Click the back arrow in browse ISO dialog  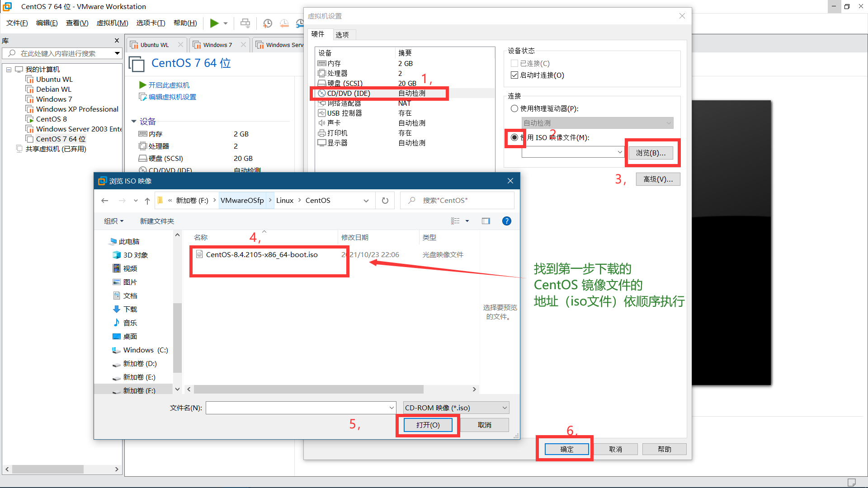pos(105,201)
